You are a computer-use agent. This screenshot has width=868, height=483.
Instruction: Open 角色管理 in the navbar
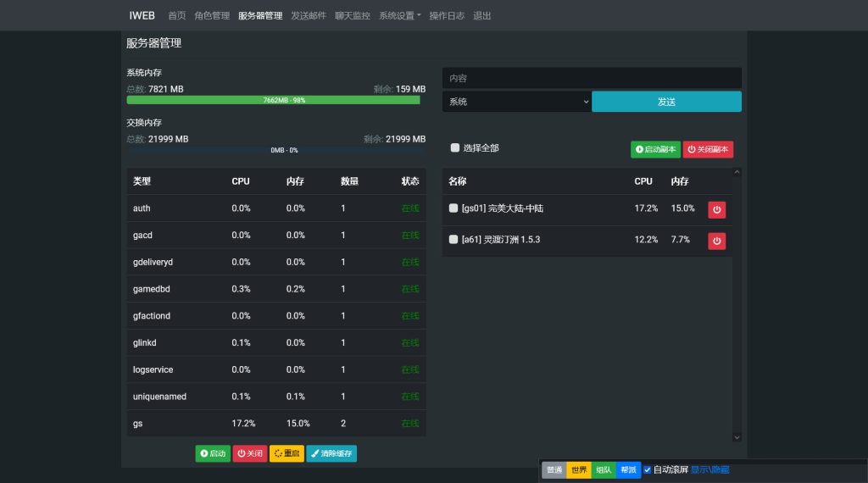(x=212, y=15)
